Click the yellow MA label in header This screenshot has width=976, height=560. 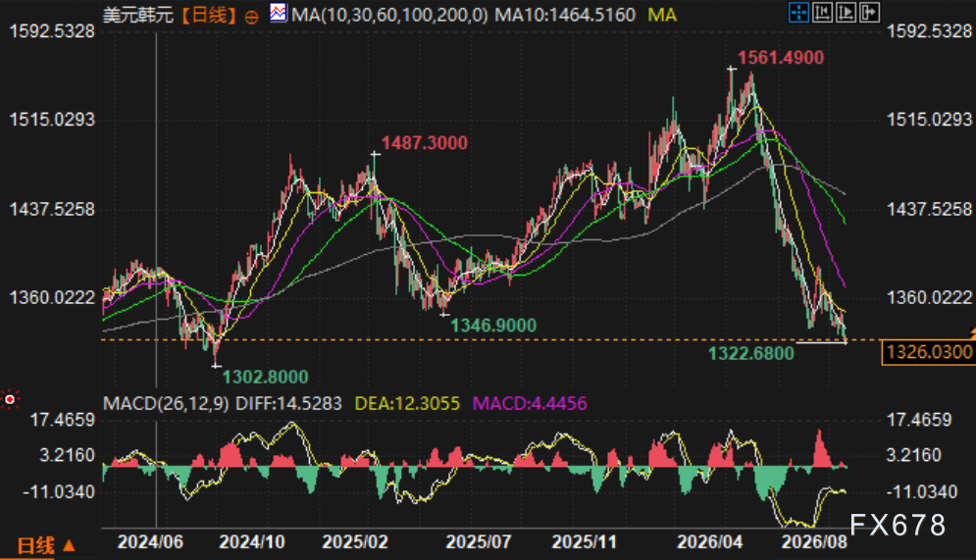tap(662, 15)
